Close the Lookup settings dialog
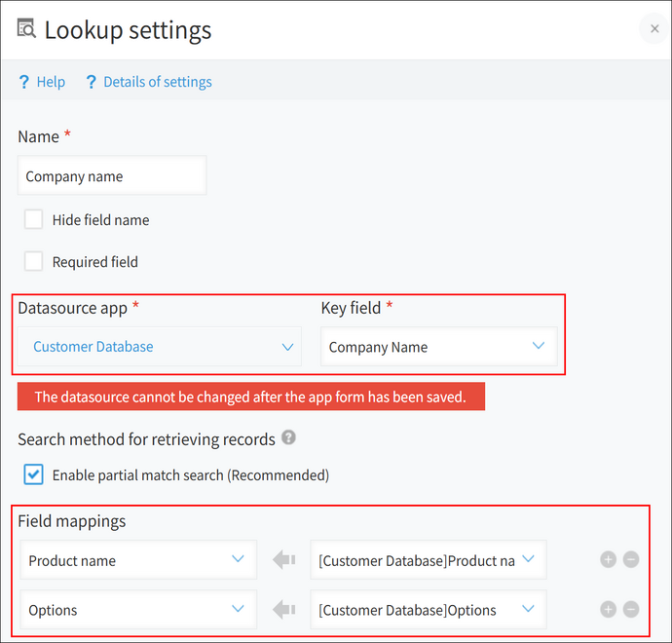This screenshot has height=643, width=672. pyautogui.click(x=654, y=29)
